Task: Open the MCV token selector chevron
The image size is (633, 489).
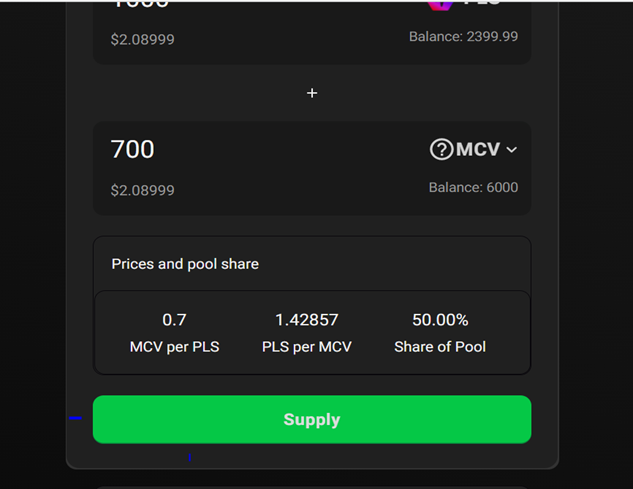Action: (511, 150)
